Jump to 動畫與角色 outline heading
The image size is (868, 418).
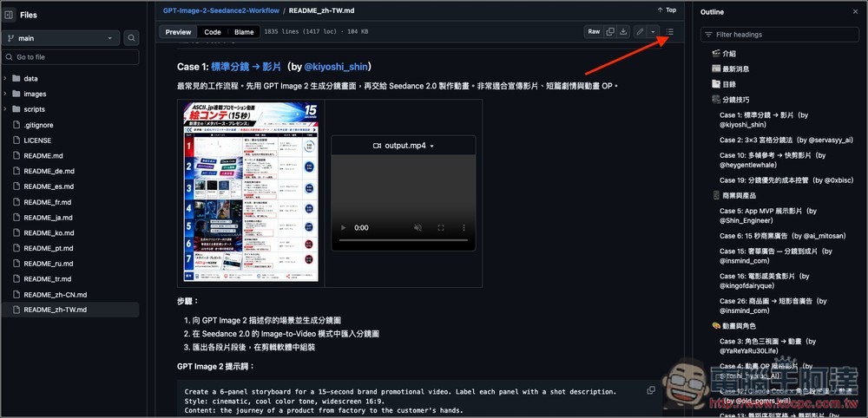click(x=733, y=326)
